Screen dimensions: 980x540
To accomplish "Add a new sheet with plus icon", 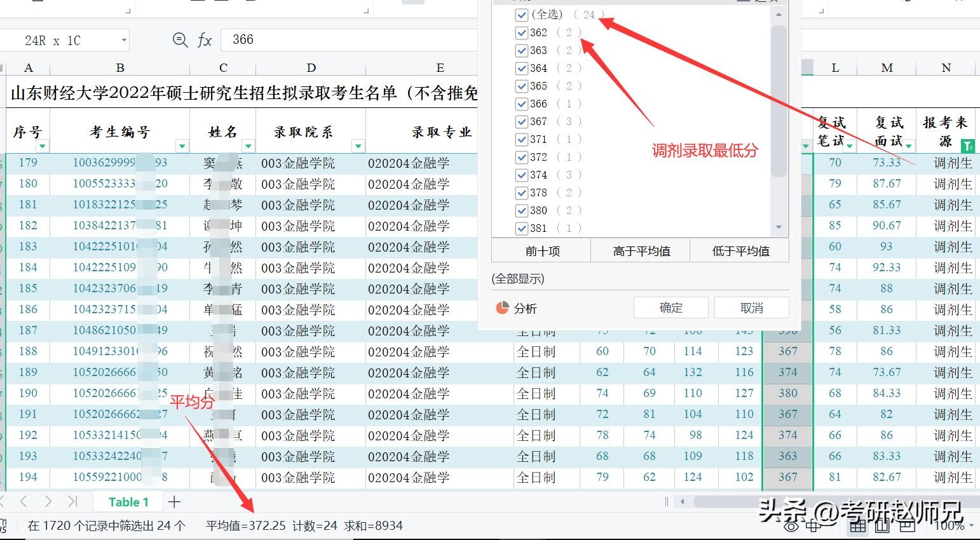I will (x=174, y=502).
